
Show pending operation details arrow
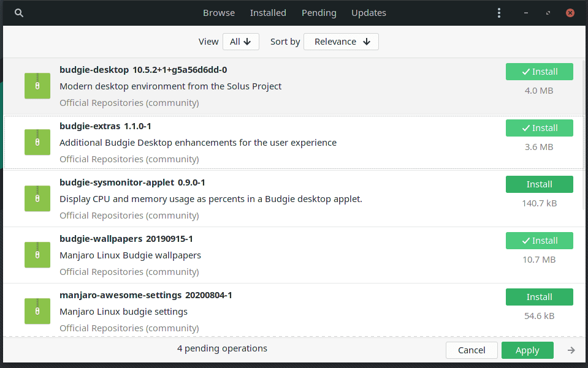coord(571,350)
